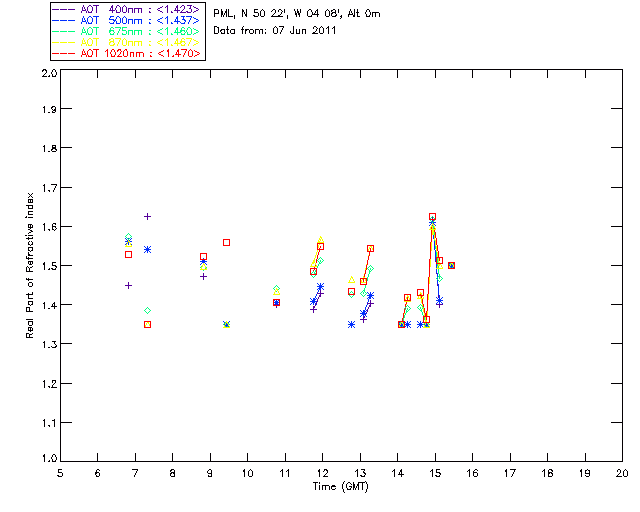Screen dimensions: 640x512
Task: Click the red square marker at the 15h peak
Action: 432,217
